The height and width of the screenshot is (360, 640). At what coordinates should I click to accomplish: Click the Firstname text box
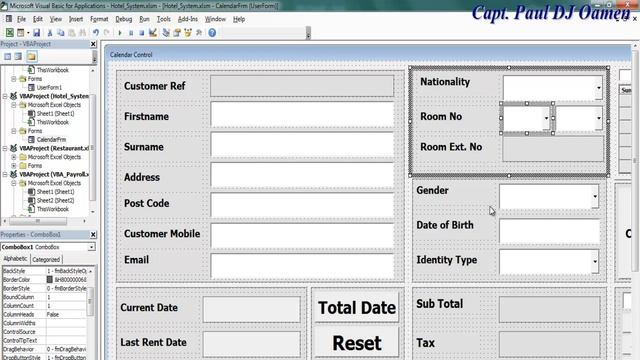pos(302,115)
